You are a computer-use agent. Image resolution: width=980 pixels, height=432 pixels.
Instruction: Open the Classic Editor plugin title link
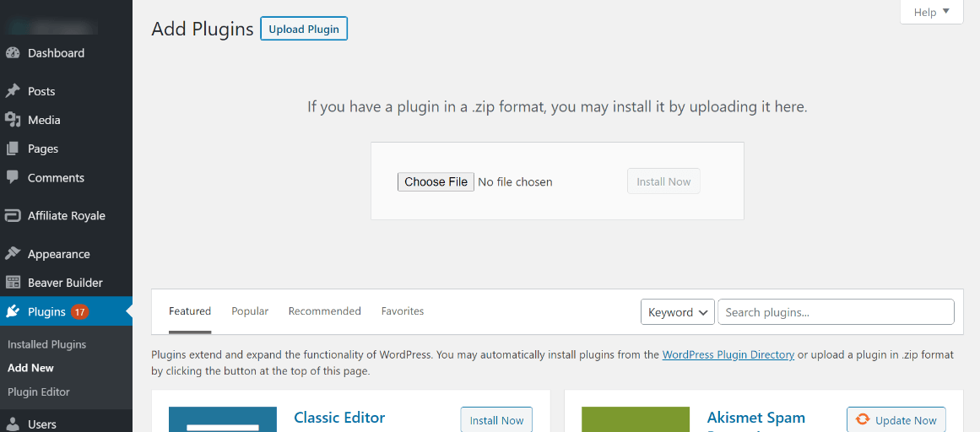(x=339, y=417)
